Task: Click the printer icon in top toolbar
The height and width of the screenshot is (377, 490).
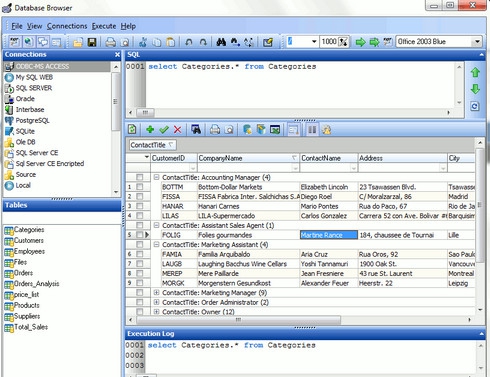Action: tap(111, 42)
